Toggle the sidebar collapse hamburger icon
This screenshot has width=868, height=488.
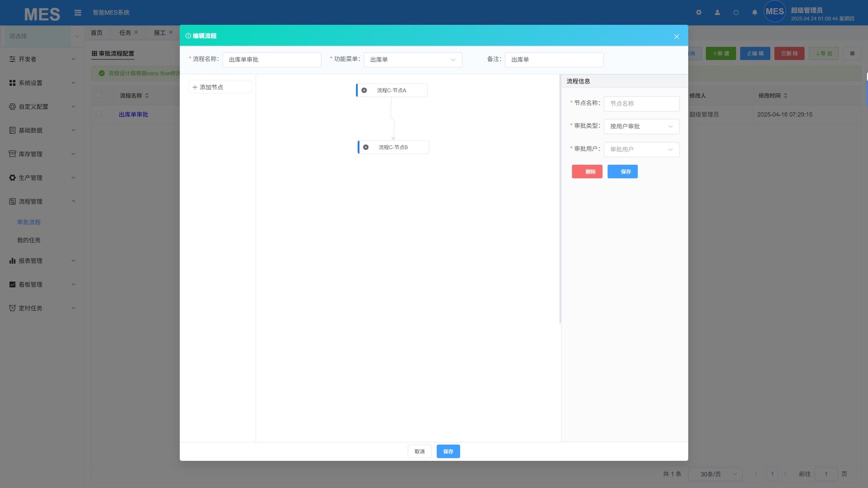(x=78, y=13)
